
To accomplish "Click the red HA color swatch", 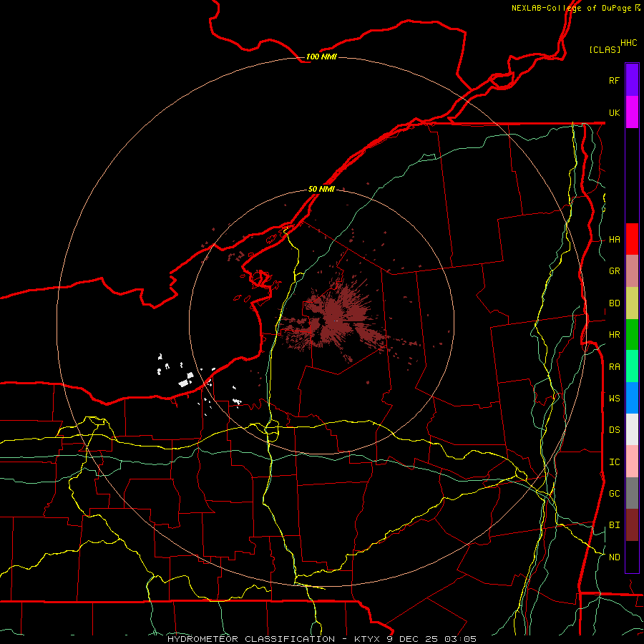I will click(x=632, y=239).
